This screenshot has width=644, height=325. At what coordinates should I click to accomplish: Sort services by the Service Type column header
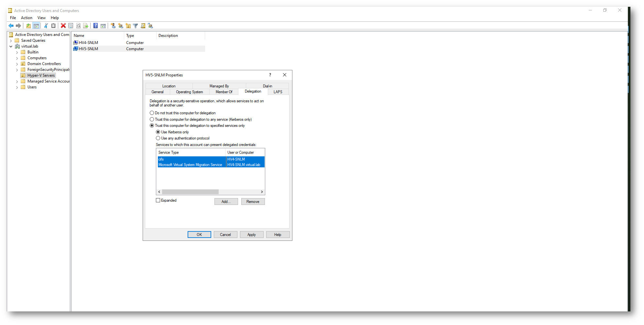tap(191, 152)
